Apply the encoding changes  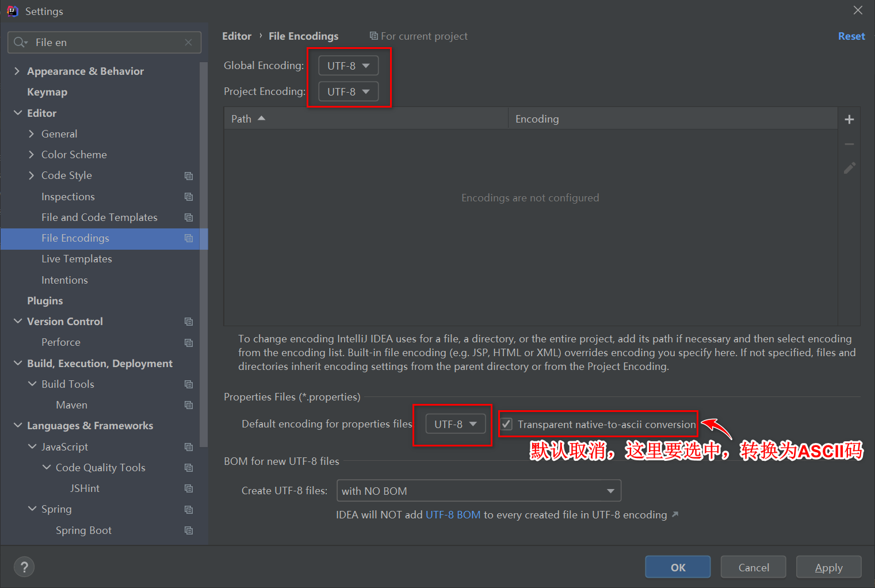(828, 567)
